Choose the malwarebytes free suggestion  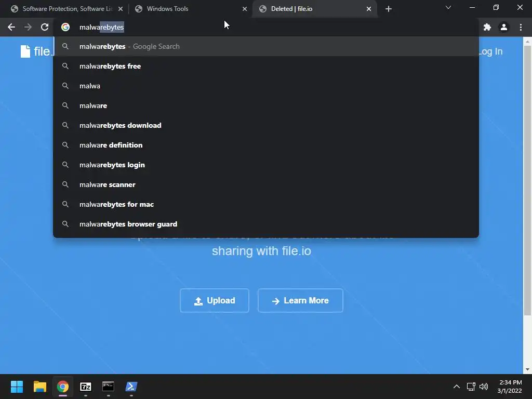point(266,66)
